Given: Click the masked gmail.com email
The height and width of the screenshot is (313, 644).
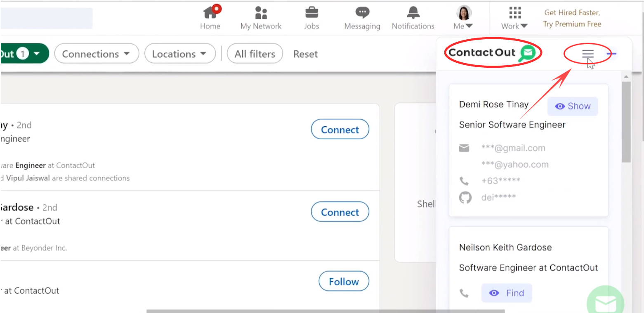Looking at the screenshot, I should [513, 148].
